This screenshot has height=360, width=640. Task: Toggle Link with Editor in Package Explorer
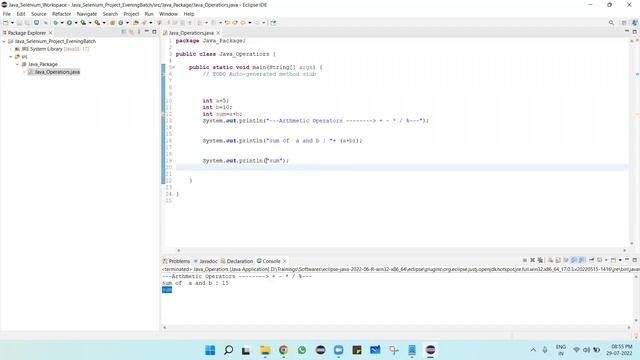tap(131, 32)
